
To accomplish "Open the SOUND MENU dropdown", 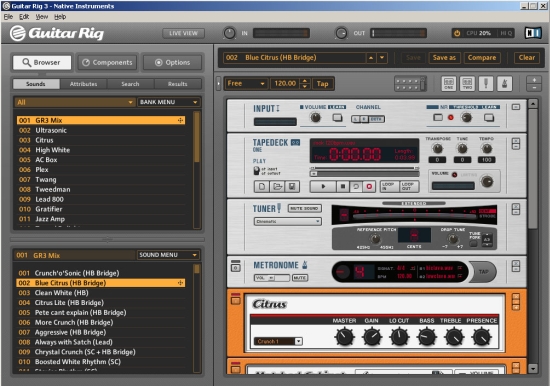I will point(168,255).
